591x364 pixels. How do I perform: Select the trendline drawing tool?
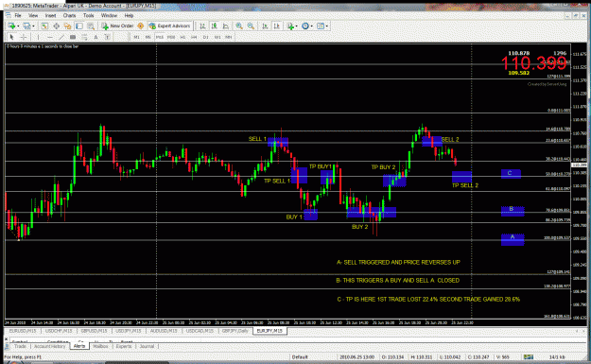pyautogui.click(x=61, y=37)
